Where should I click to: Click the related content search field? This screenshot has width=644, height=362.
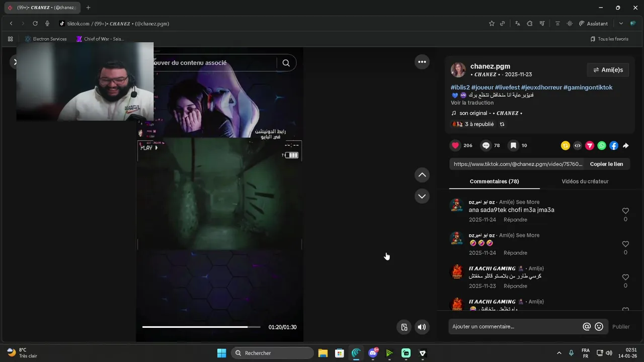click(x=214, y=63)
